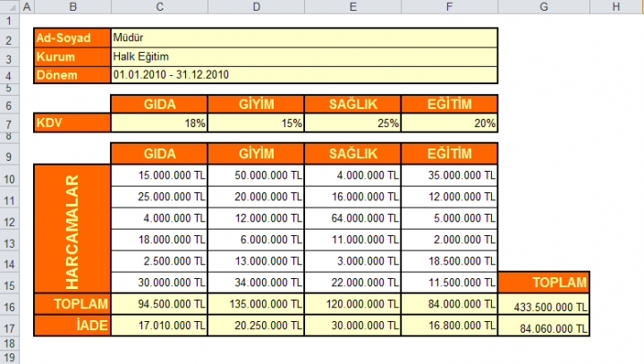Select row 16 header
The width and height of the screenshot is (644, 364).
tap(9, 305)
